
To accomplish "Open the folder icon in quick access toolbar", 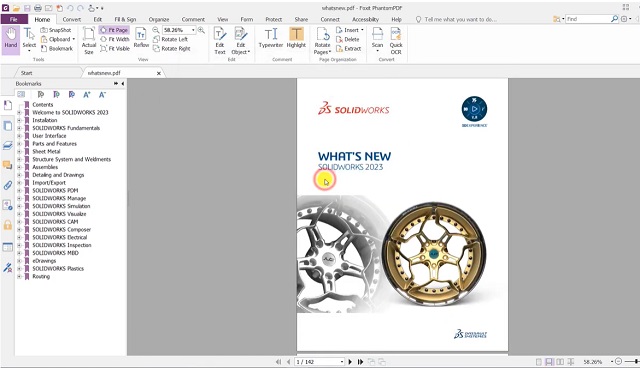I will coord(16,8).
